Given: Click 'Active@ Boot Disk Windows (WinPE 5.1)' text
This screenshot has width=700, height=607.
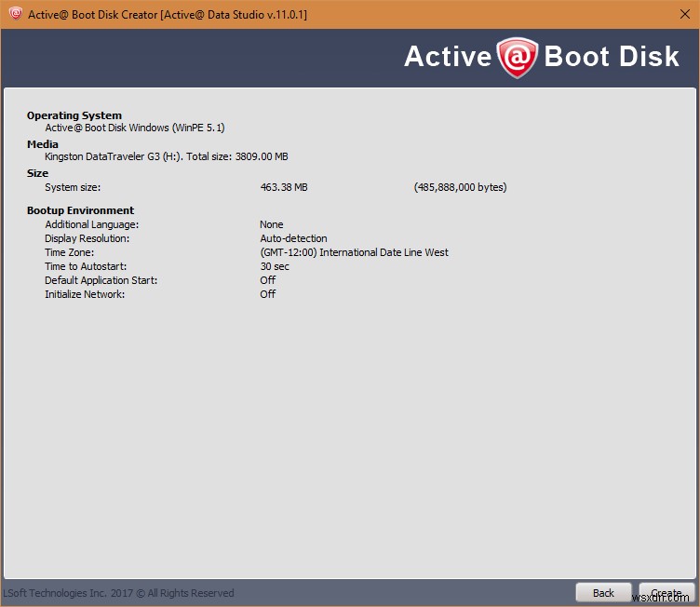Looking at the screenshot, I should (134, 128).
